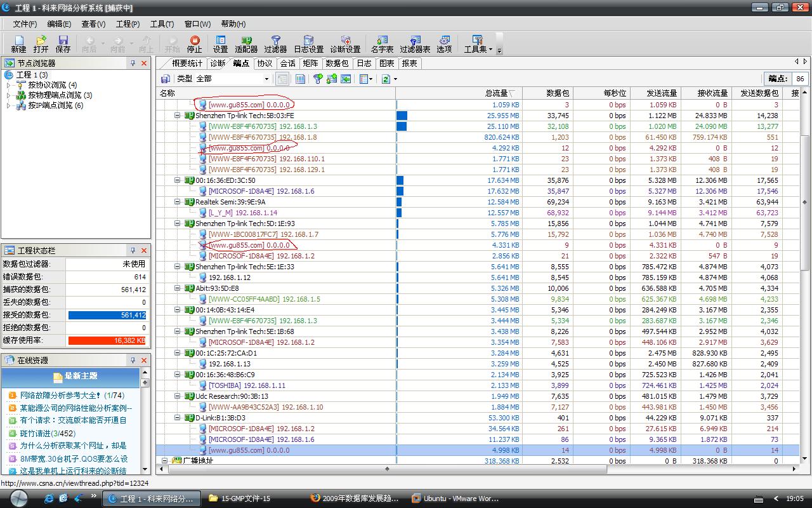Click the horizontal scrollbar of endpoint table

click(387, 469)
